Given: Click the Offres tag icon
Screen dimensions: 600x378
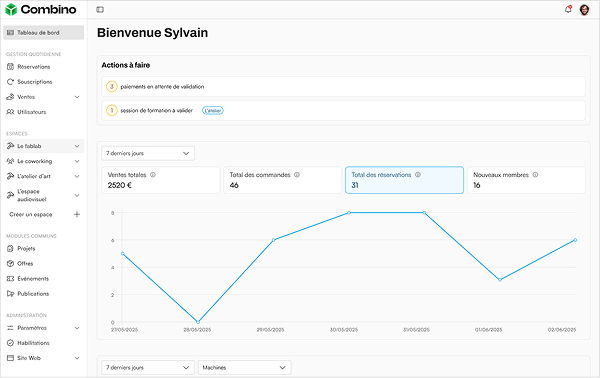Looking at the screenshot, I should [10, 264].
